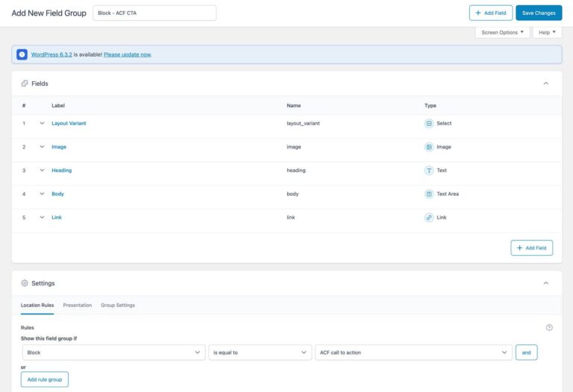Viewport: 573px width, 392px height.
Task: Expand the Heading field row chevron
Action: pyautogui.click(x=42, y=171)
